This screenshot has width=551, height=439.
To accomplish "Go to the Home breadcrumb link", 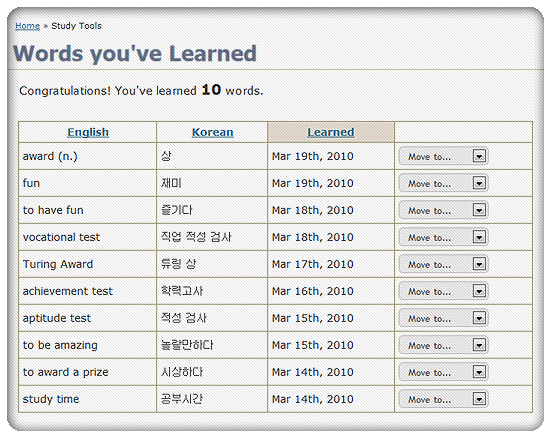I will point(27,26).
